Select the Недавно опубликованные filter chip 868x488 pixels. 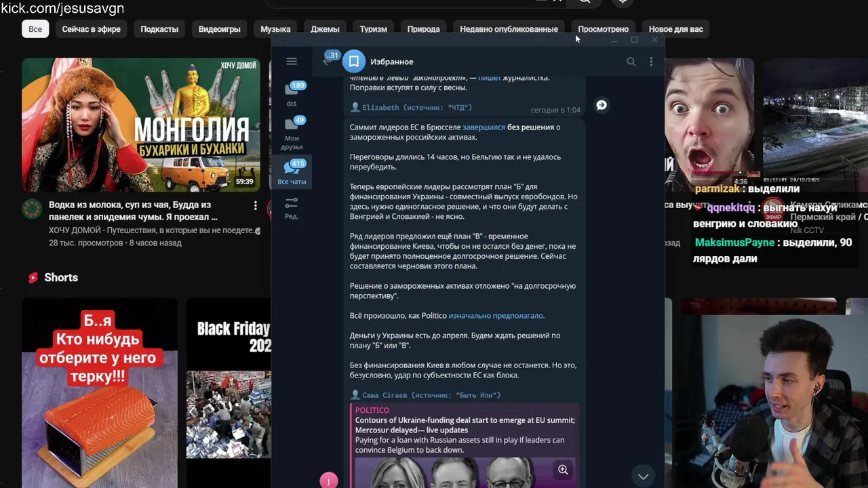tap(509, 29)
